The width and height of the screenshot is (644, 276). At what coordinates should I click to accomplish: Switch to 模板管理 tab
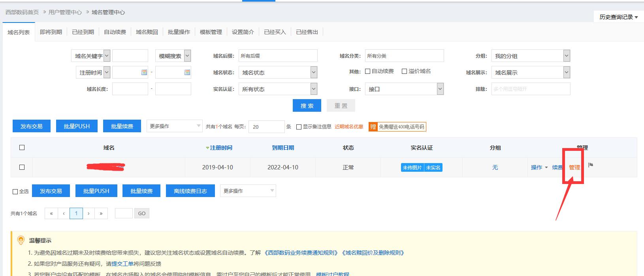tap(211, 32)
